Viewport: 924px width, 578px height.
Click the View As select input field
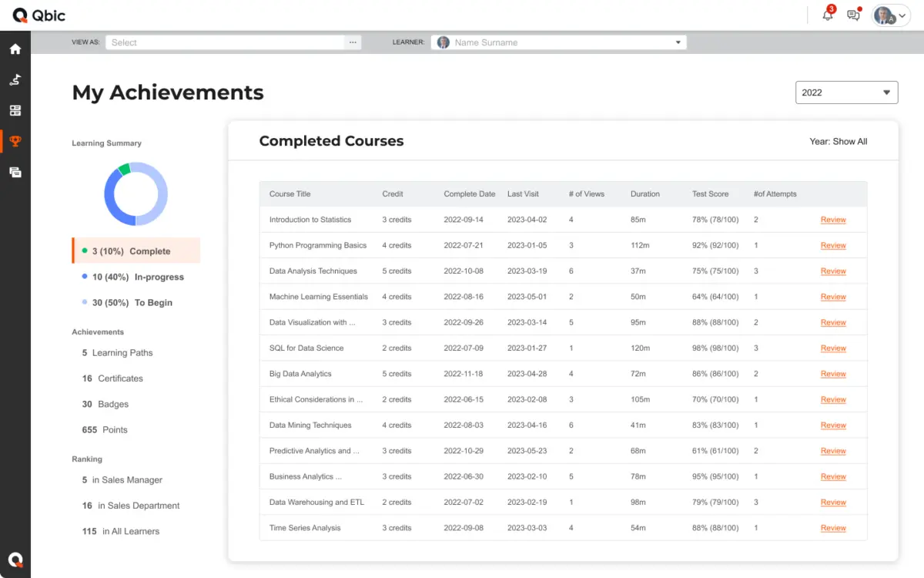click(x=225, y=42)
